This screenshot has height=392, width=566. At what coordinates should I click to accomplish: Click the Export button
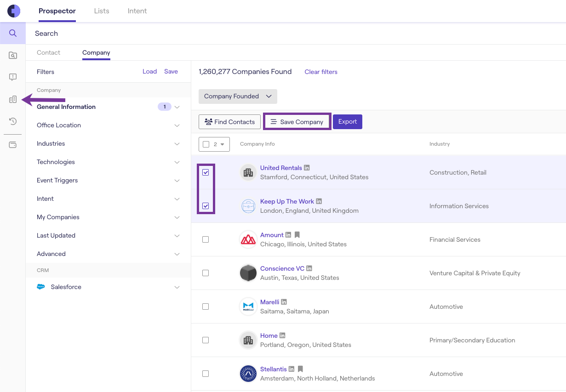(348, 122)
